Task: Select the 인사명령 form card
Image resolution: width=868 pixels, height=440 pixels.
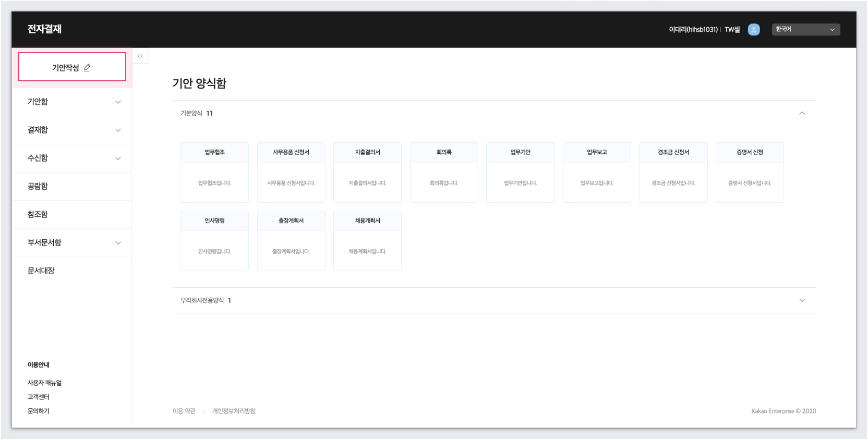Action: (x=214, y=241)
